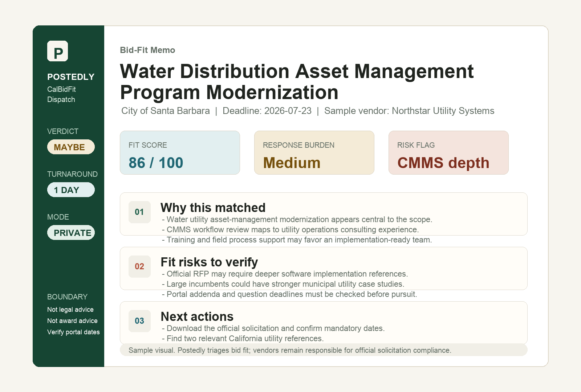Click the 02 step number badge

[x=139, y=266]
